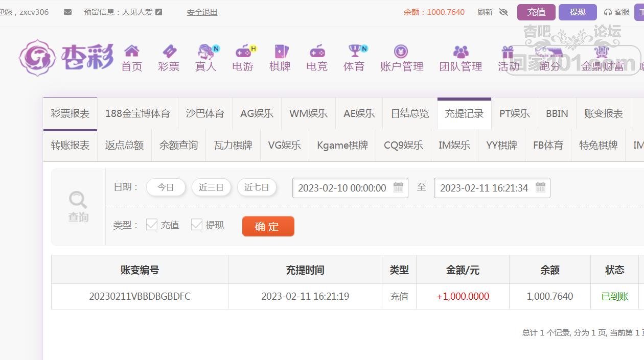Click the 账变编号 column header
Viewport: 644px width, 360px height.
[140, 270]
